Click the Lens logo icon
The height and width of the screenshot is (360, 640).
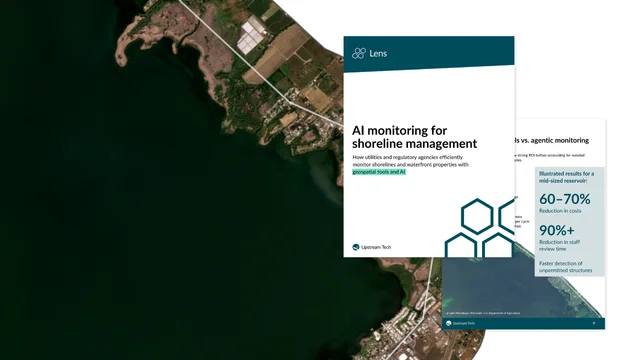pos(359,53)
